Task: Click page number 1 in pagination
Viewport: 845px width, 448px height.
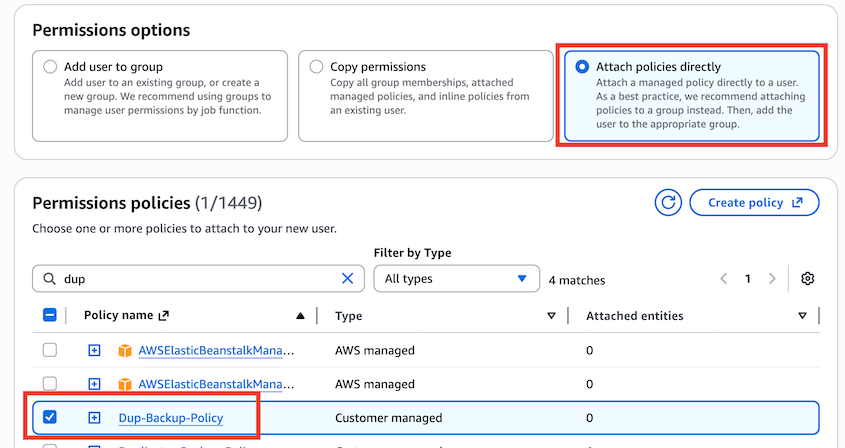Action: (x=748, y=279)
